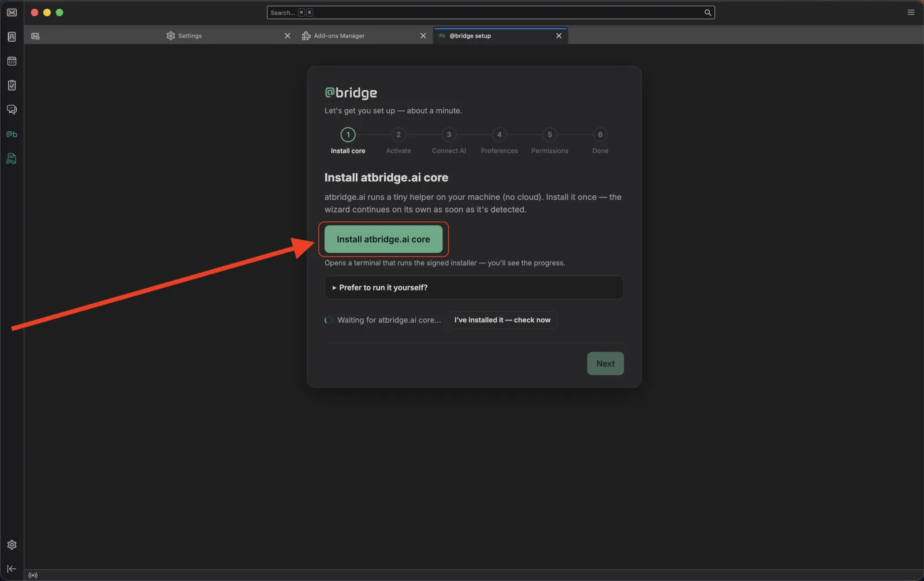Screen dimensions: 924x581
Task: Select step 4 Preferences
Action: 500,141
